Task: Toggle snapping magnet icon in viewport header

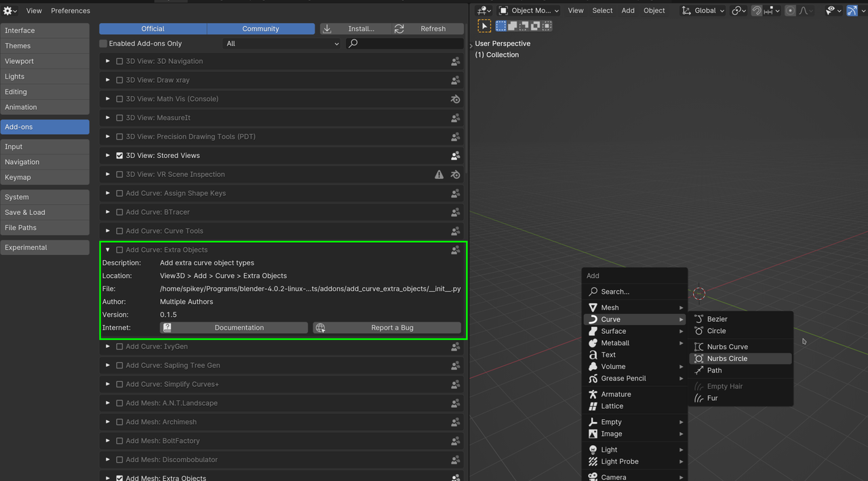Action: coord(756,11)
